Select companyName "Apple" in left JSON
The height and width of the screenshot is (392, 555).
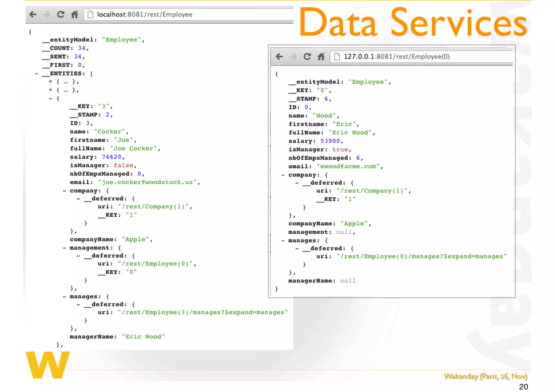click(x=135, y=239)
